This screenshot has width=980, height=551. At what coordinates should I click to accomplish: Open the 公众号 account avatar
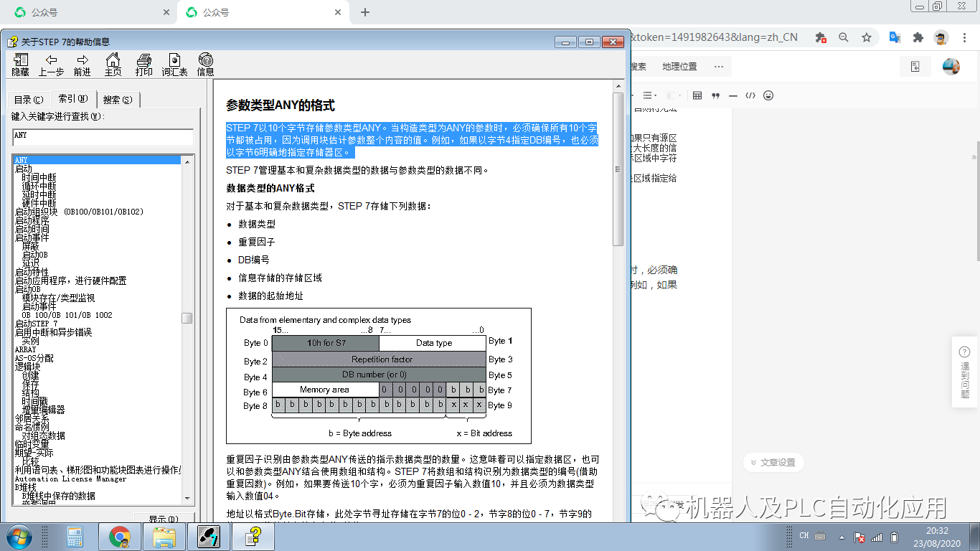click(x=951, y=67)
